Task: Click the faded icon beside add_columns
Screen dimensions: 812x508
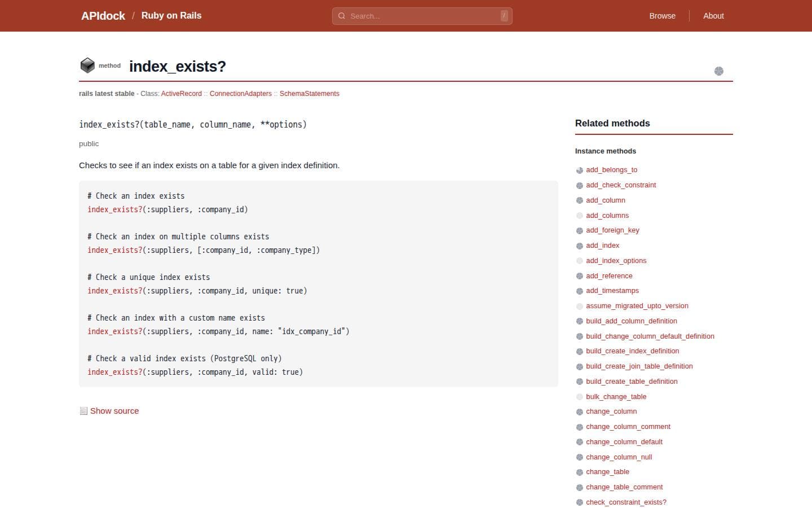Action: (x=580, y=216)
